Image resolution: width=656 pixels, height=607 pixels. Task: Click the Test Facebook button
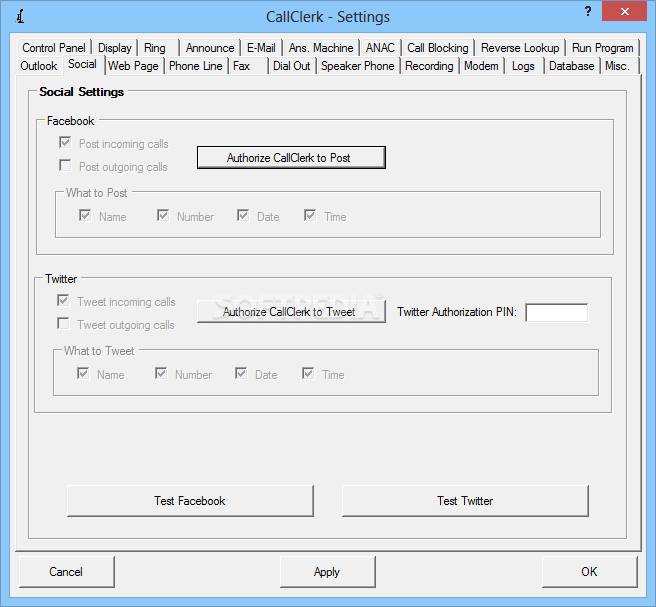pyautogui.click(x=190, y=501)
